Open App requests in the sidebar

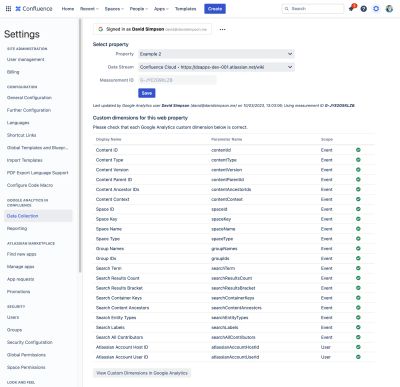pos(21,279)
